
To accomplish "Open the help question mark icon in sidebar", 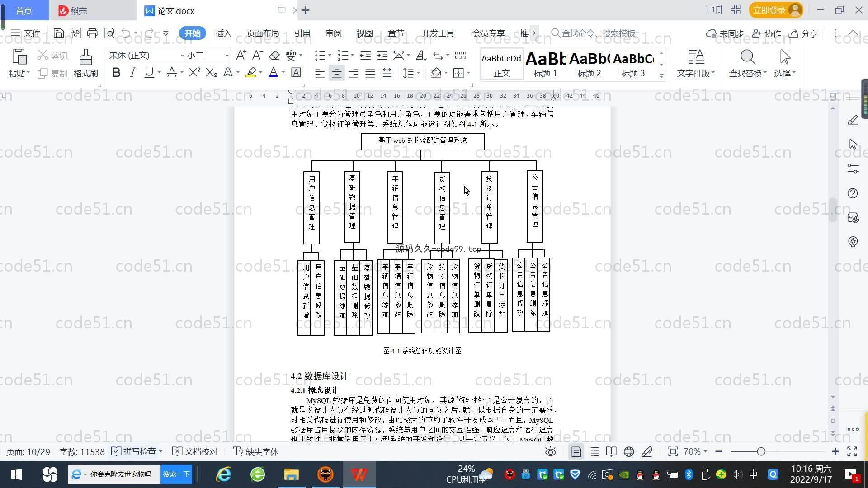I will [x=853, y=193].
